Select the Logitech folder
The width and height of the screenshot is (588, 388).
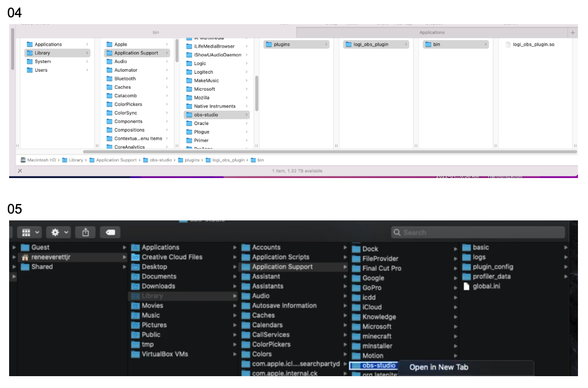click(x=217, y=72)
